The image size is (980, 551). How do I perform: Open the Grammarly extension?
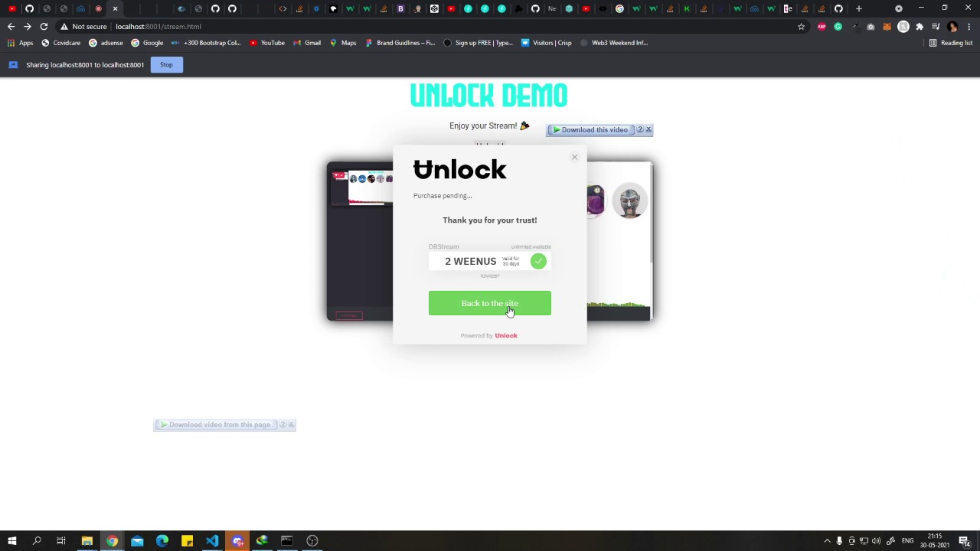[838, 27]
